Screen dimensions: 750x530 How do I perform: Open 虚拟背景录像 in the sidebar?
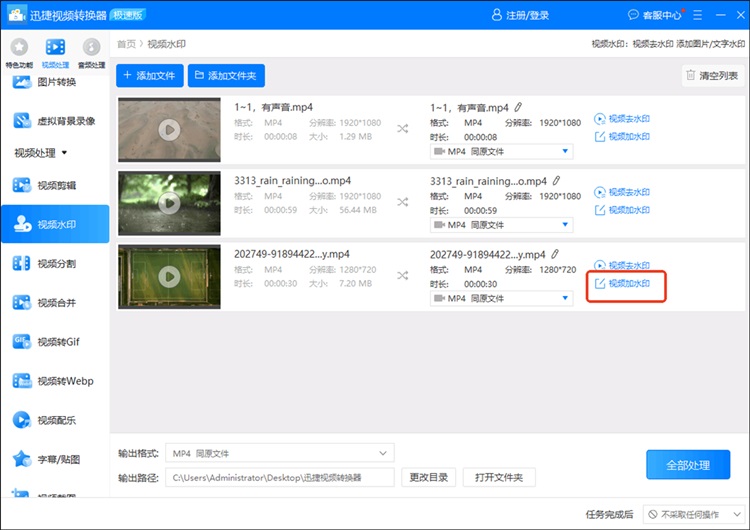pyautogui.click(x=55, y=121)
